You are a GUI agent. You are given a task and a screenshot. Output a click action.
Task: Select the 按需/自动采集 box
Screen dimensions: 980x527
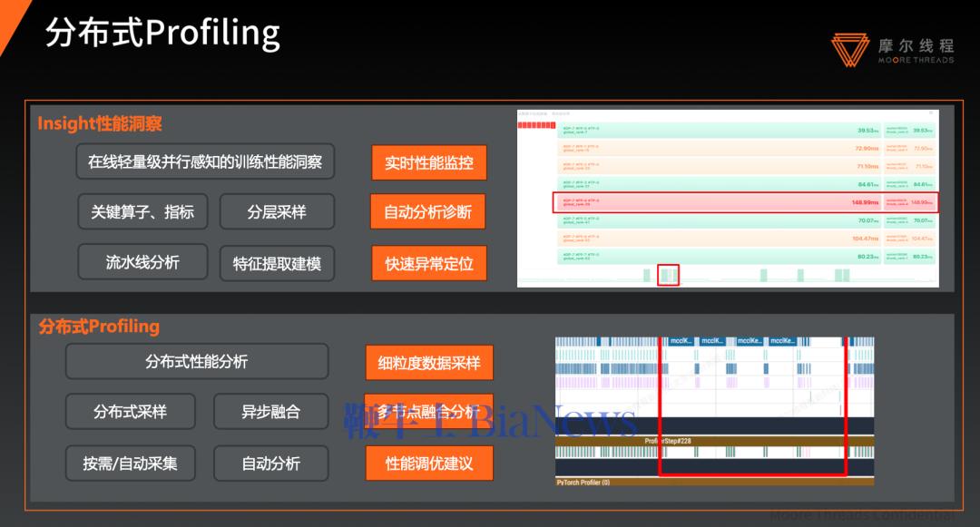point(131,464)
